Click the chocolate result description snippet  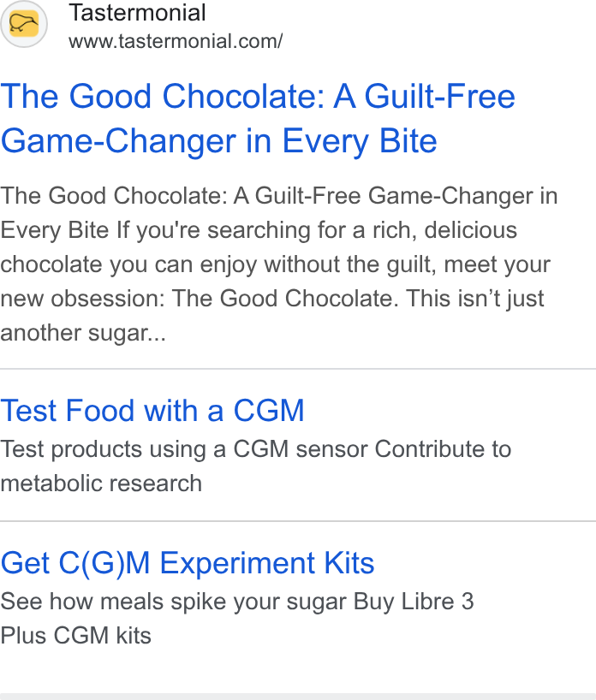point(279,264)
